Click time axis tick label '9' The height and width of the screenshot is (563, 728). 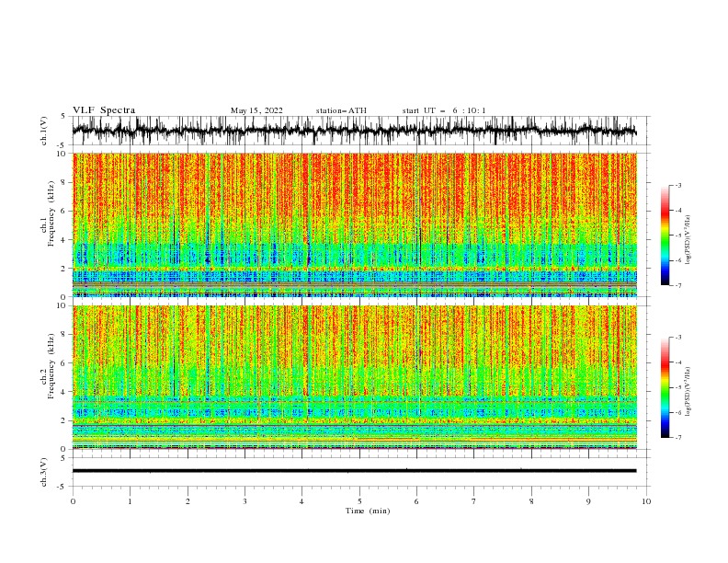click(x=588, y=501)
